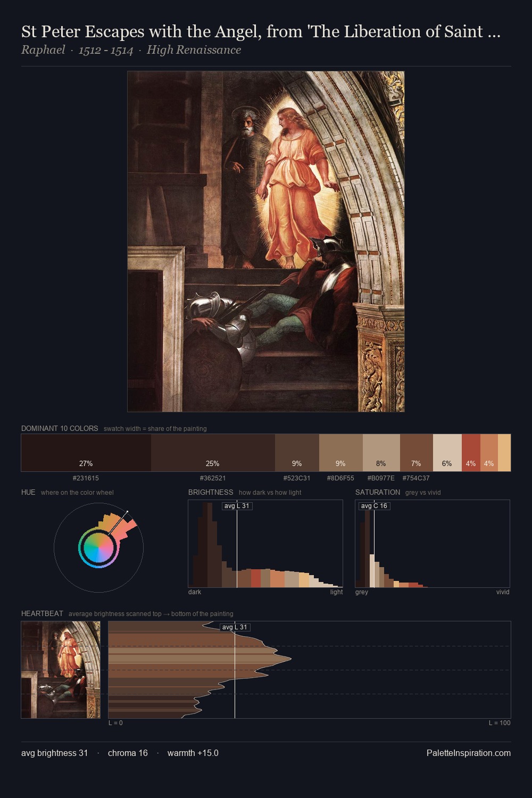Click 'where on the color wheel' subtitle
Image resolution: width=532 pixels, height=798 pixels.
click(x=77, y=493)
